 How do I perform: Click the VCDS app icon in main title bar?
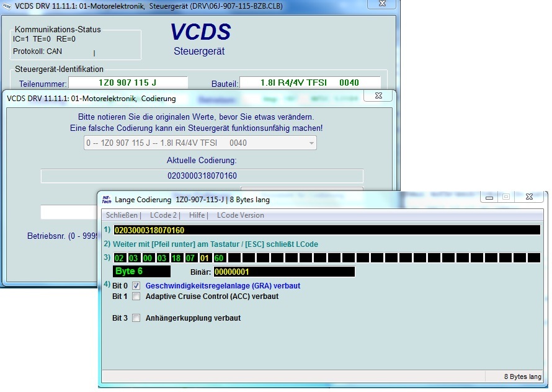point(7,6)
